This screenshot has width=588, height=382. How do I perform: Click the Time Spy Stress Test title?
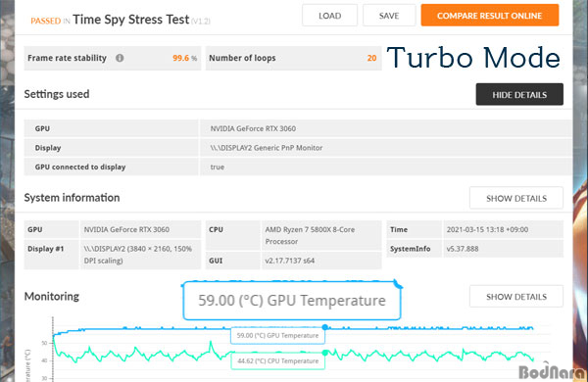tap(131, 20)
